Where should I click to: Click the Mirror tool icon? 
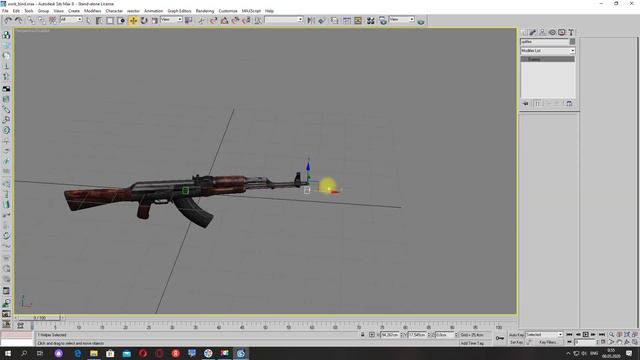[x=311, y=20]
